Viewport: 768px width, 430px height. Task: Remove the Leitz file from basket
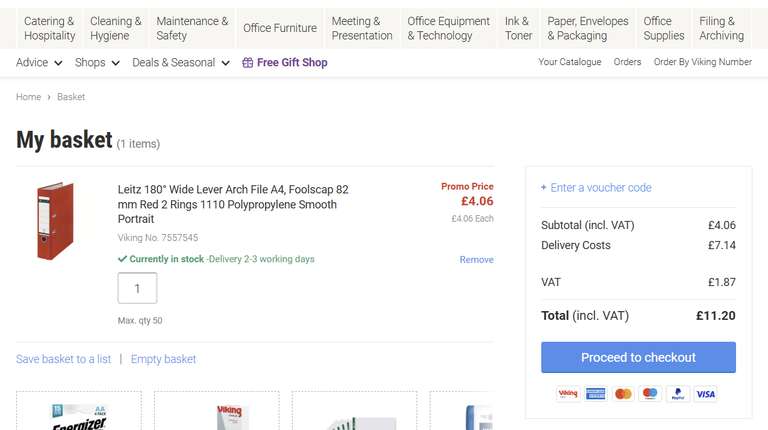click(476, 260)
